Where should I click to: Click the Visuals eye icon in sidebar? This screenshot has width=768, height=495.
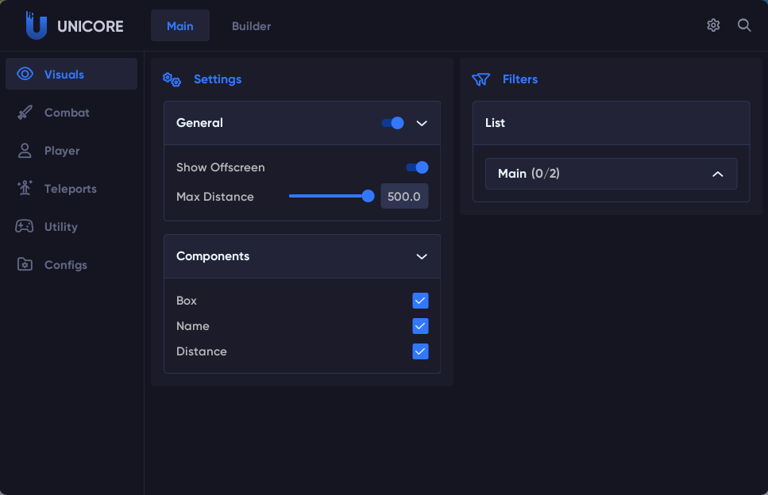click(25, 74)
